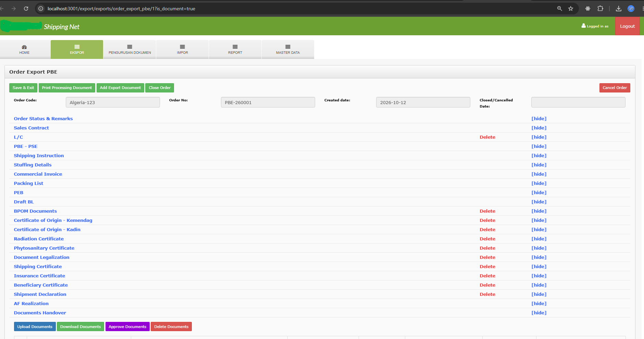644x339 pixels.
Task: Click the React devtools extension icon
Action: (x=588, y=9)
